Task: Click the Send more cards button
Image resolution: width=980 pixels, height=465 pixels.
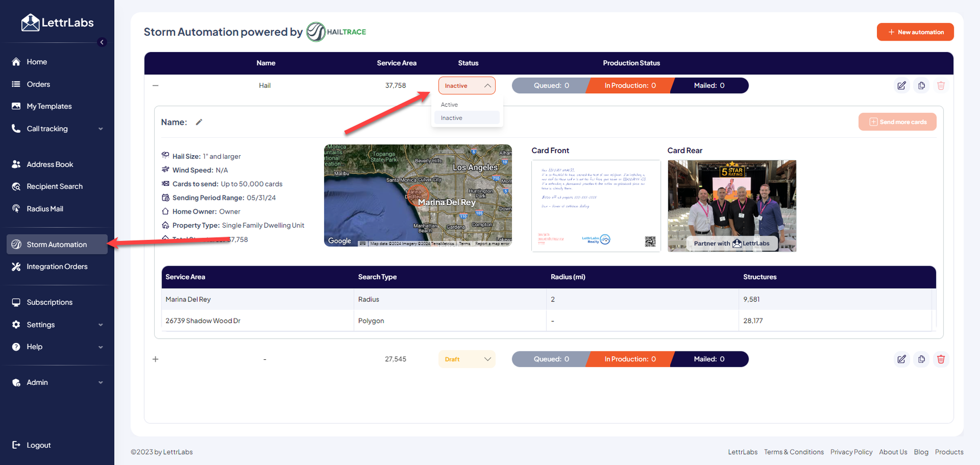Action: pos(897,122)
